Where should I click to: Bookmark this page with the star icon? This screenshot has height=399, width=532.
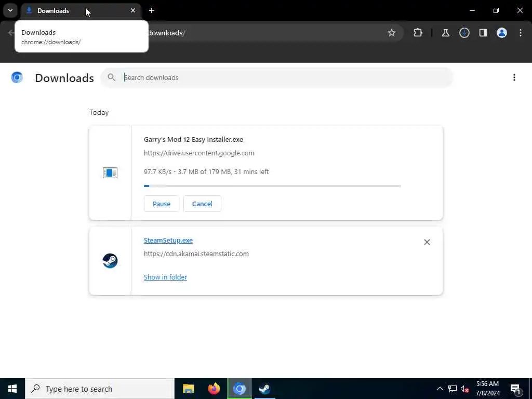tap(392, 33)
